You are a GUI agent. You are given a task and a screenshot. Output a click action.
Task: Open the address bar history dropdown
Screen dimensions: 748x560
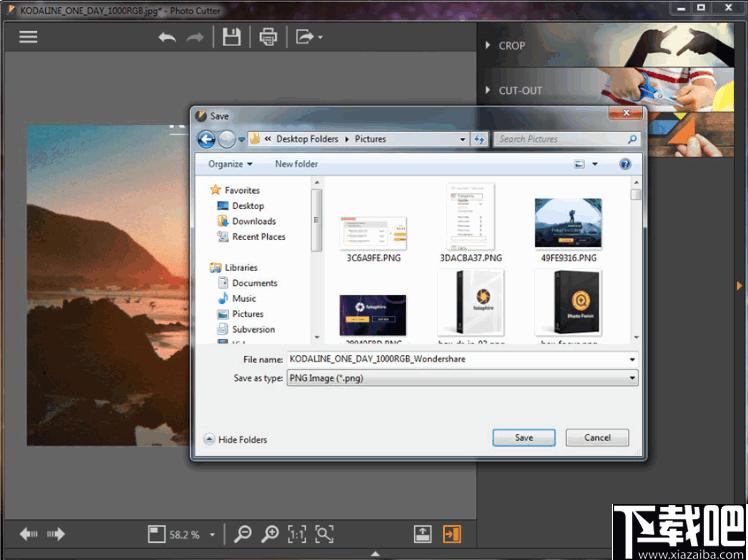click(x=462, y=139)
